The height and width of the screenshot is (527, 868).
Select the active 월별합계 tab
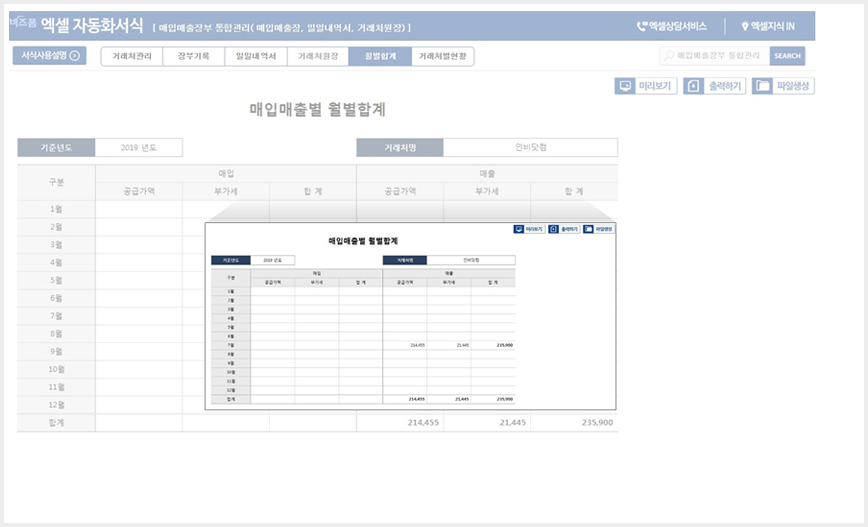point(380,56)
